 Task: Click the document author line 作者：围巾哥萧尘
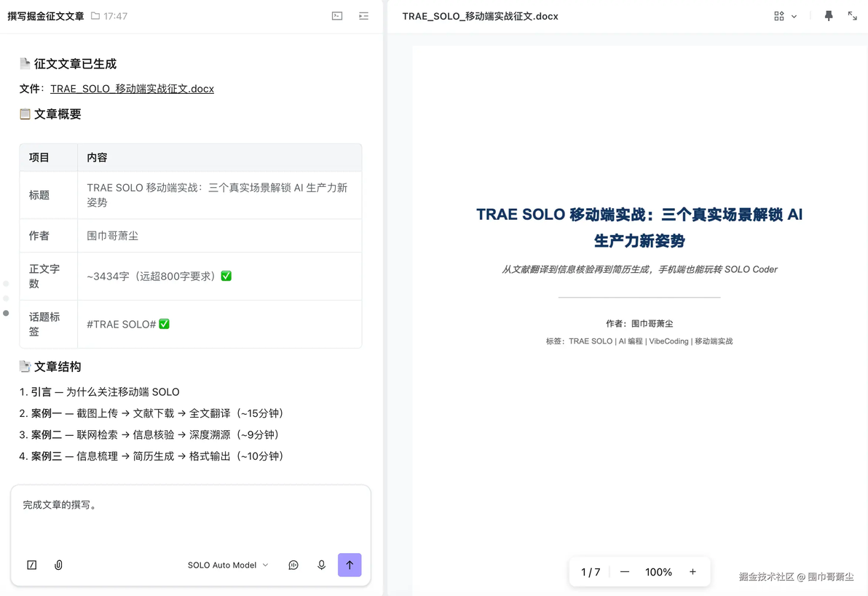click(639, 324)
